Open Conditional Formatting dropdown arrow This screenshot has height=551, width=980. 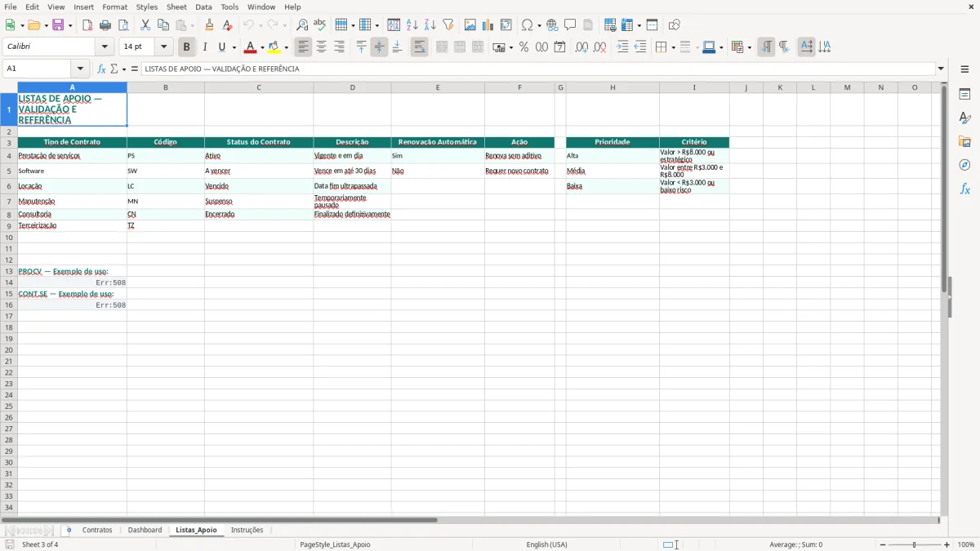(749, 47)
